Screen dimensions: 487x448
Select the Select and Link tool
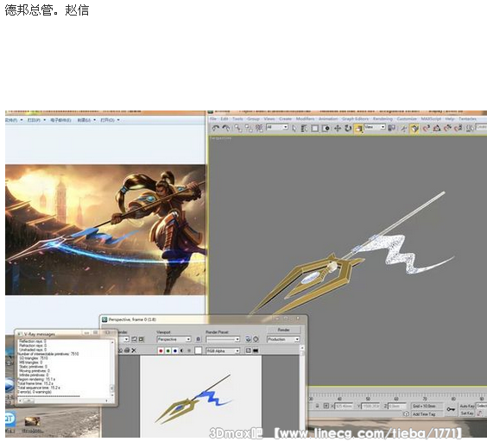click(x=238, y=128)
